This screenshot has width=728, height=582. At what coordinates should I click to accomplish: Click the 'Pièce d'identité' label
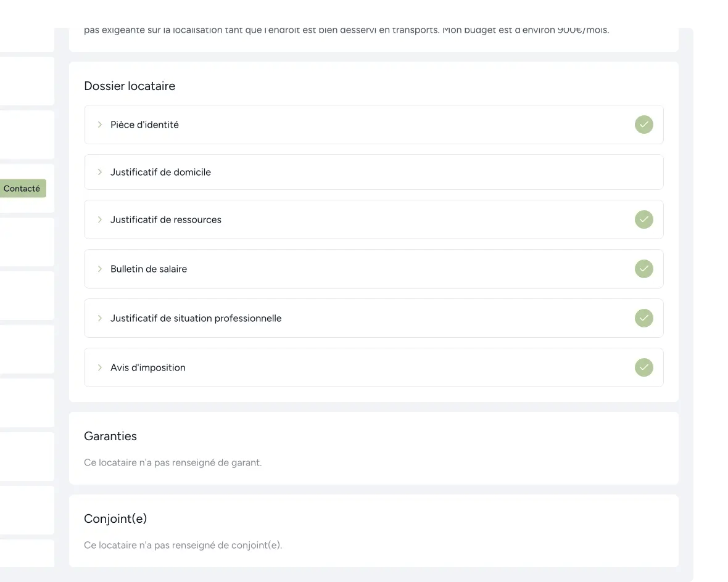click(144, 125)
